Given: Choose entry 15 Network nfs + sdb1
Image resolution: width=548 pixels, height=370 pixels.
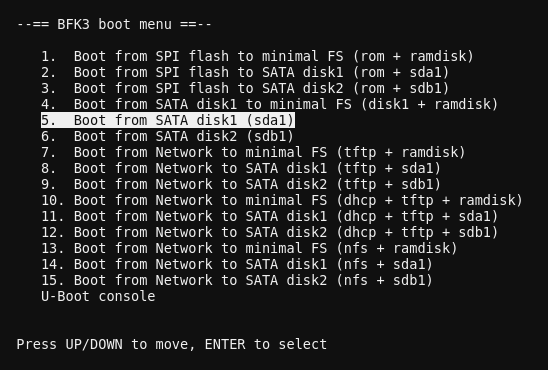Looking at the screenshot, I should [x=237, y=281].
